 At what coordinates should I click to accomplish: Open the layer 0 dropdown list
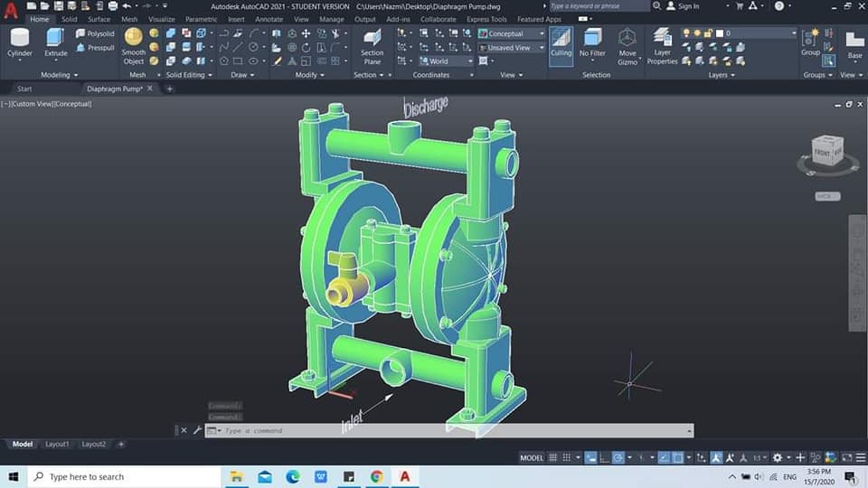[739, 33]
